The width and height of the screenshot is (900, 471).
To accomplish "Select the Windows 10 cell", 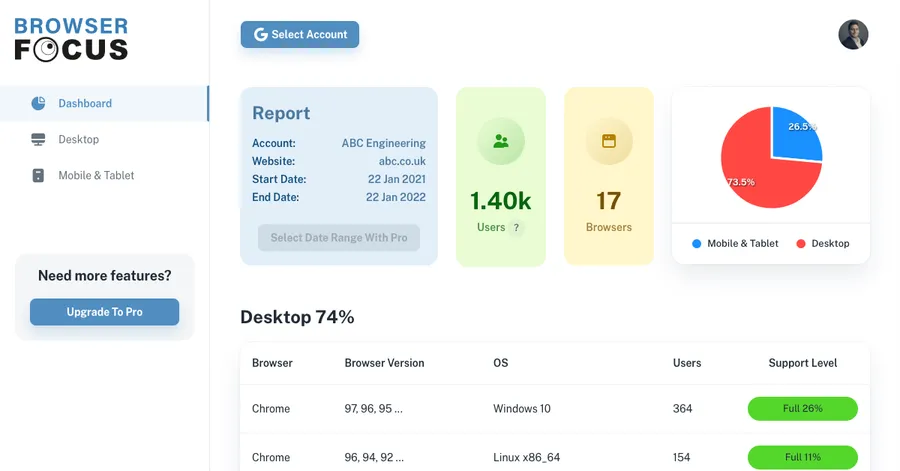I will 522,408.
